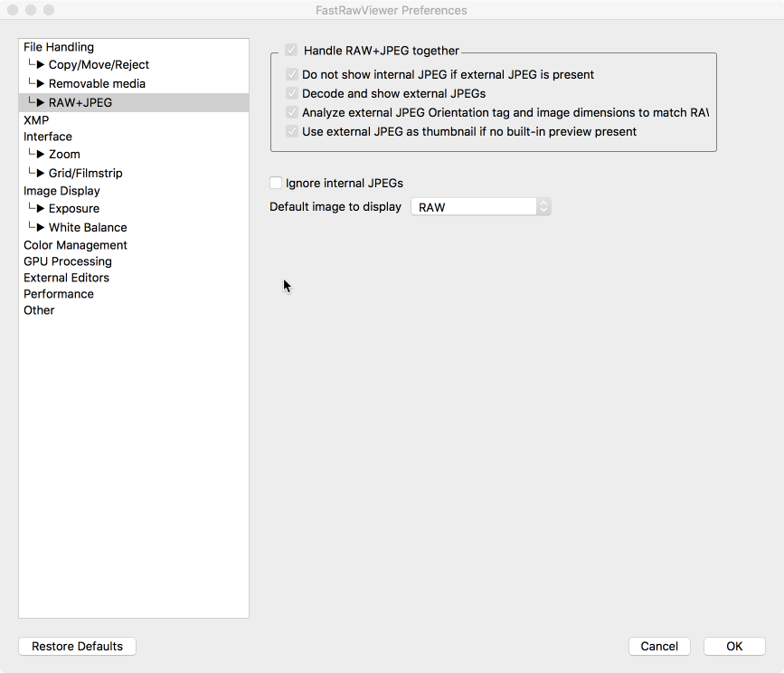Image resolution: width=784 pixels, height=673 pixels.
Task: Expand the Exposure disclosure arrow
Action: [x=40, y=208]
